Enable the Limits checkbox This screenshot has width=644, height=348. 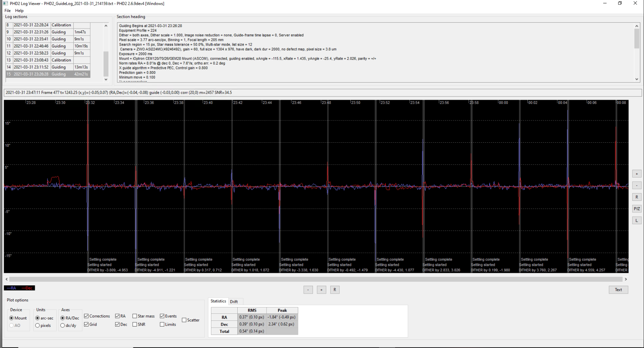168,324
